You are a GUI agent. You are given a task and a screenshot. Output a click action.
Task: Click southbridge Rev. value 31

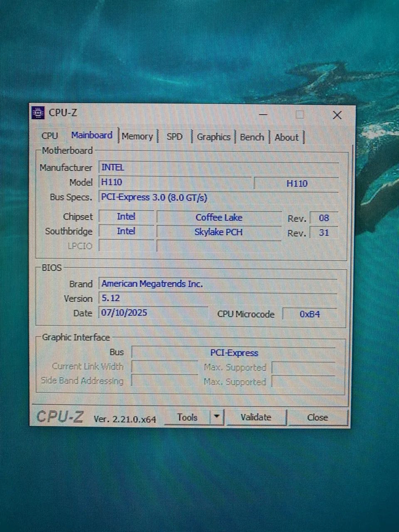click(x=324, y=233)
